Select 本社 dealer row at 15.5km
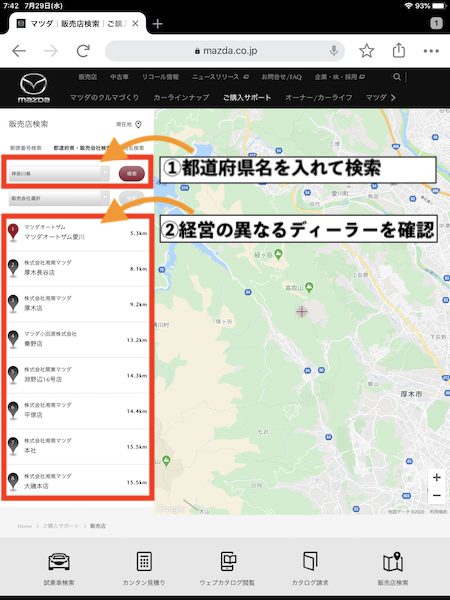Image resolution: width=450 pixels, height=600 pixels. coord(78,447)
